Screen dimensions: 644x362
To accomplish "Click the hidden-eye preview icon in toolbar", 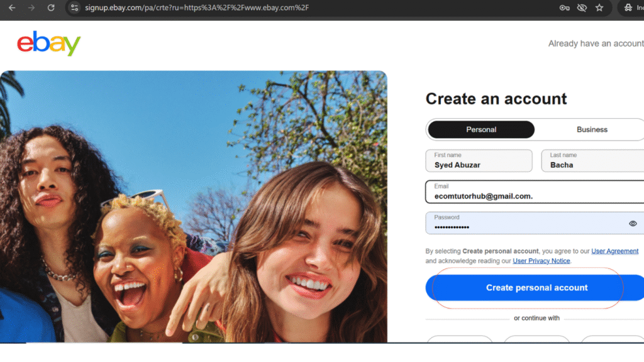I will [580, 8].
